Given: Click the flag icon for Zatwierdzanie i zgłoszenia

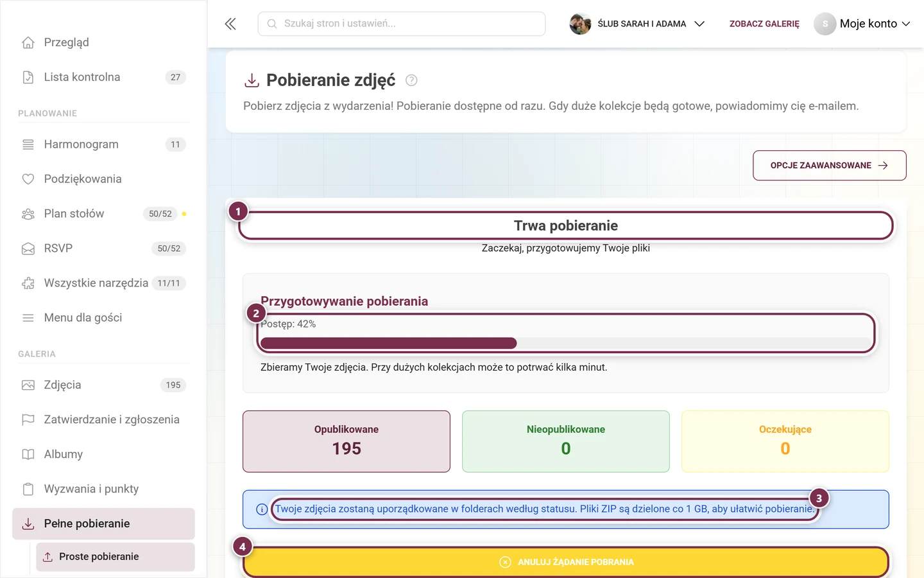Looking at the screenshot, I should tap(28, 420).
